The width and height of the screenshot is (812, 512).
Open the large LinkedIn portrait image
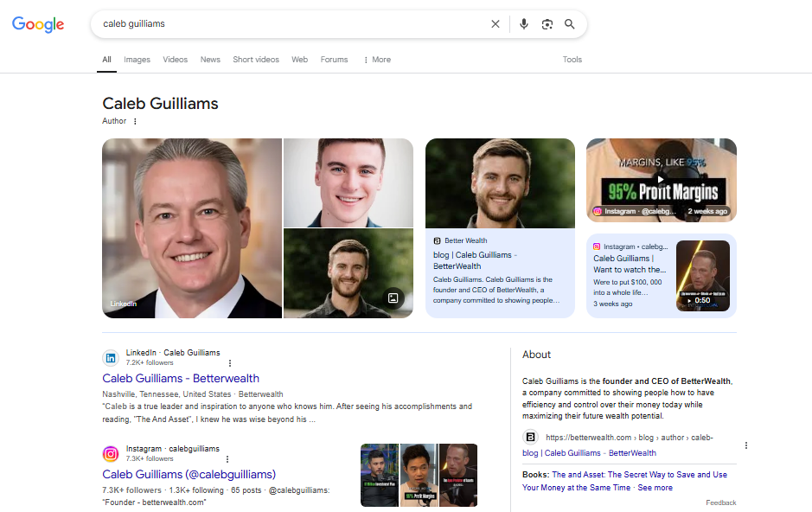192,228
